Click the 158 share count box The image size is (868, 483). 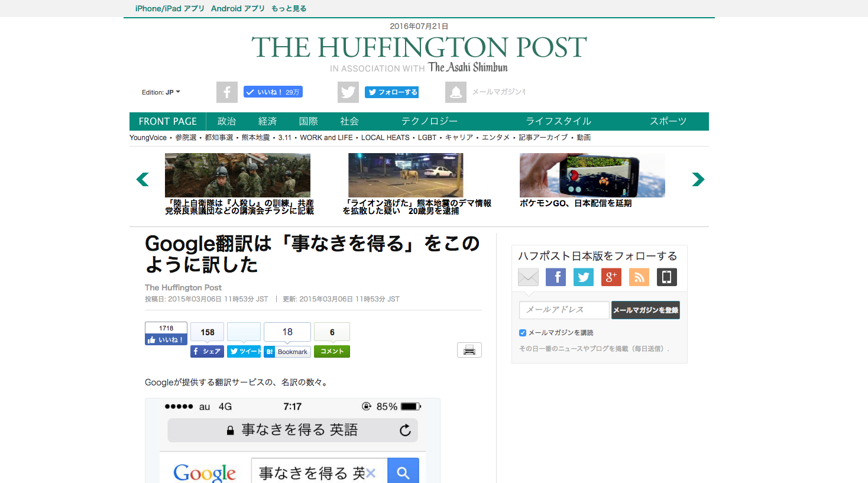coord(208,332)
